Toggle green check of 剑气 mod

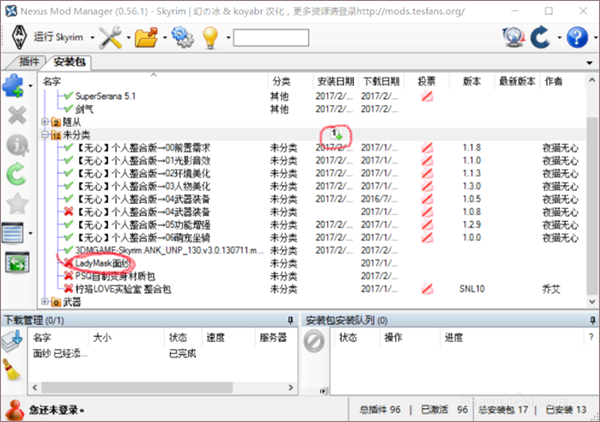[69, 109]
